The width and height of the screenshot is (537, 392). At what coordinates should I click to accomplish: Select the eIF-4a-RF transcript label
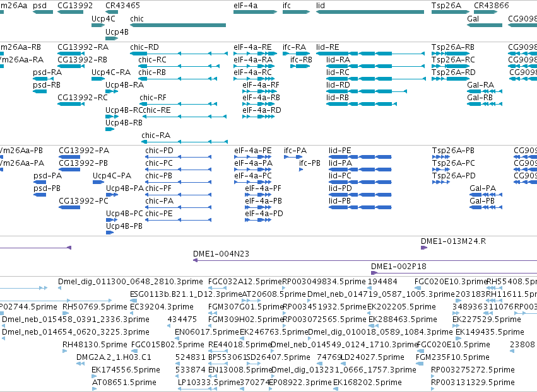point(261,85)
